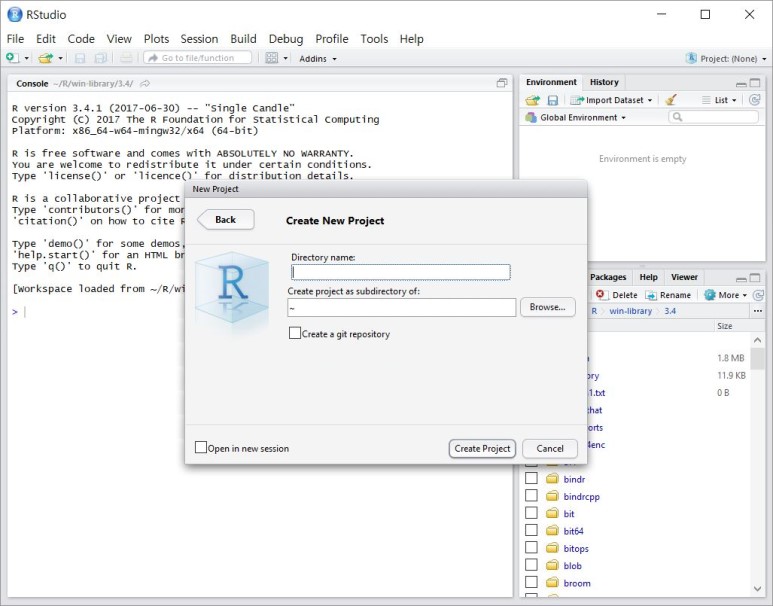Open the Plots menu
Viewport: 773px width, 606px height.
(156, 39)
